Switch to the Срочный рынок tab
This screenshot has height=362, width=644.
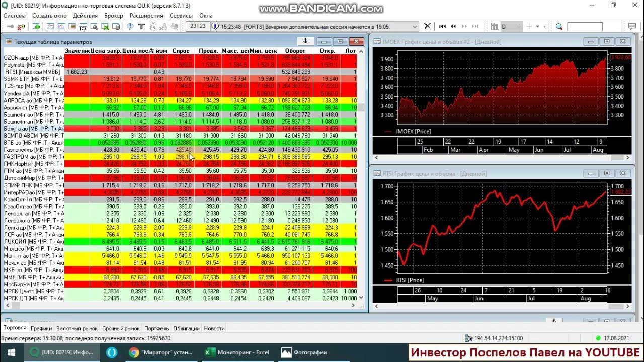tap(121, 328)
